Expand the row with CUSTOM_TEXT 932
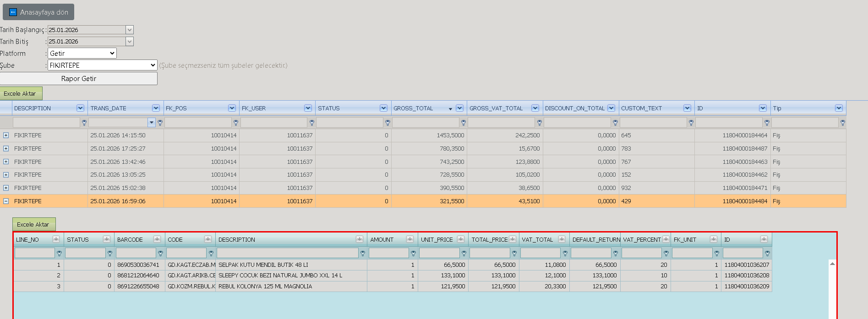Screen dimensions: 868x319 click(x=6, y=188)
